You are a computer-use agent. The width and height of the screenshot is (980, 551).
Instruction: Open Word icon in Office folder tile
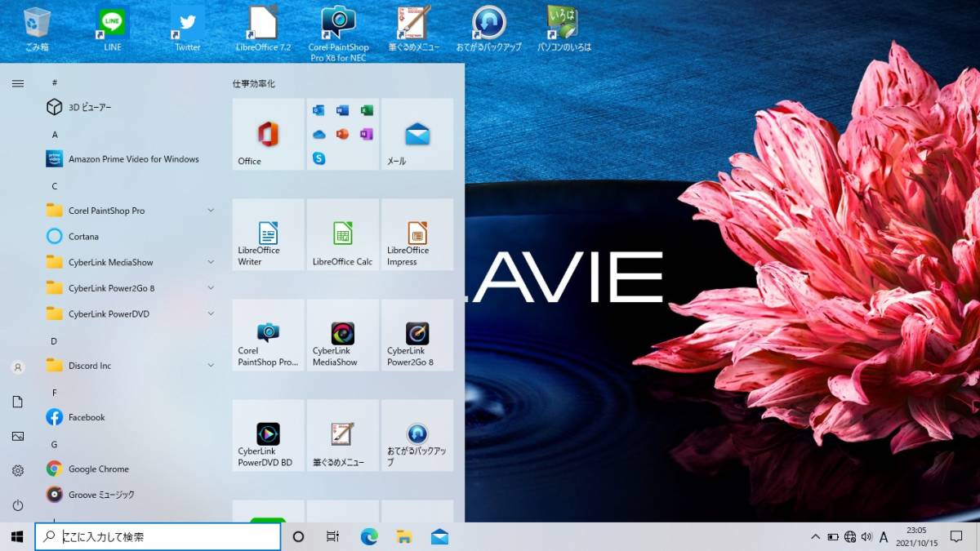tap(343, 110)
